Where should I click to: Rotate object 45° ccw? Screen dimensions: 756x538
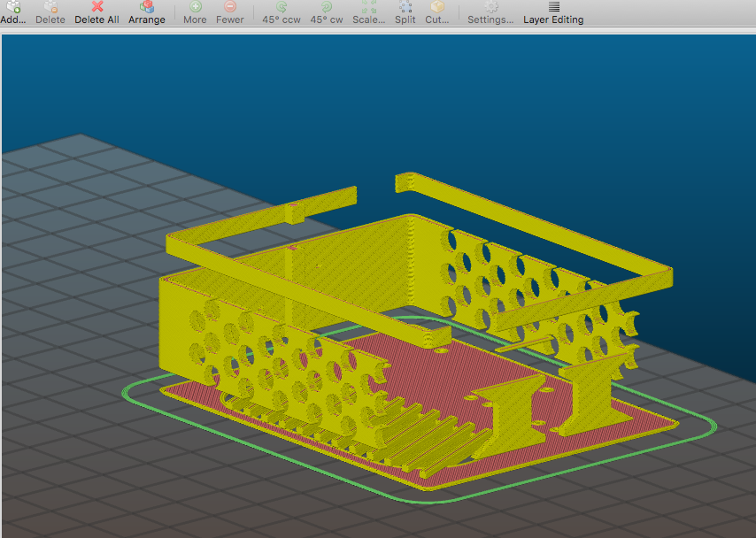pyautogui.click(x=282, y=12)
